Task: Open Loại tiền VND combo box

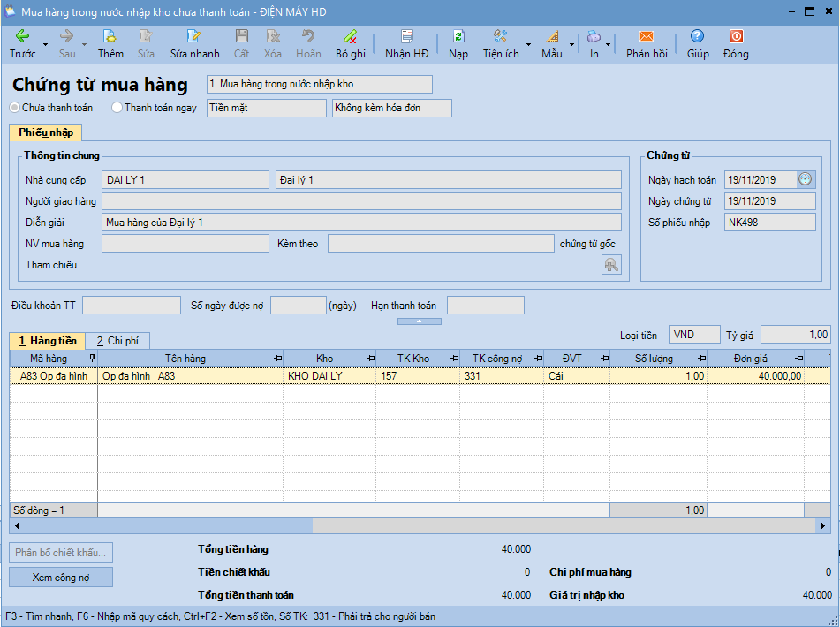Action: pyautogui.click(x=693, y=335)
